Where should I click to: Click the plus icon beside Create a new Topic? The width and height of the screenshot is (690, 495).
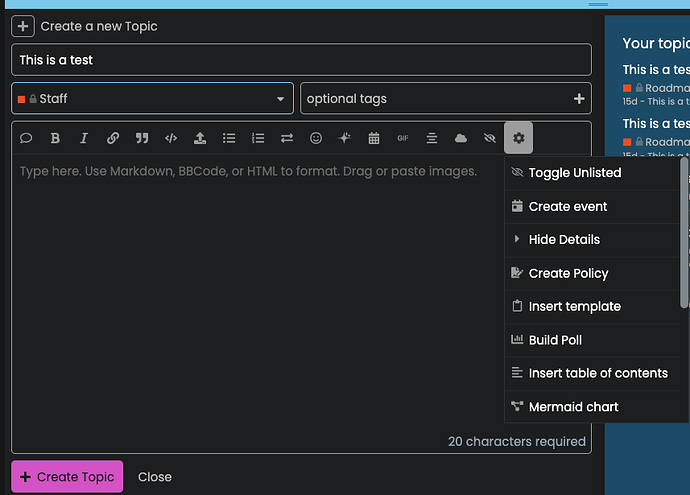(23, 26)
